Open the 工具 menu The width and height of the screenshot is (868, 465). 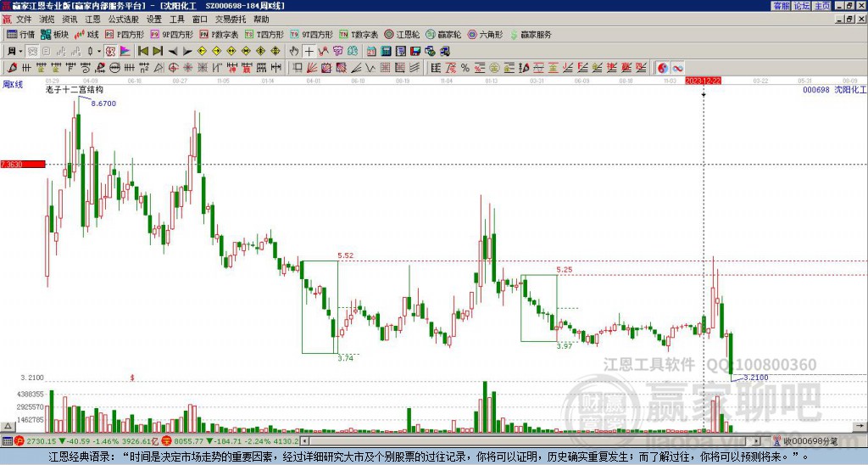coord(176,20)
